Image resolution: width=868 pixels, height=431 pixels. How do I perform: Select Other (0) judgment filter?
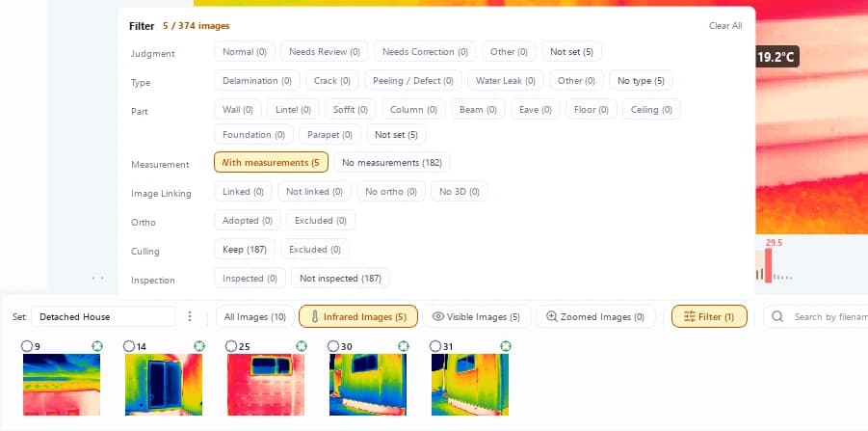[510, 51]
